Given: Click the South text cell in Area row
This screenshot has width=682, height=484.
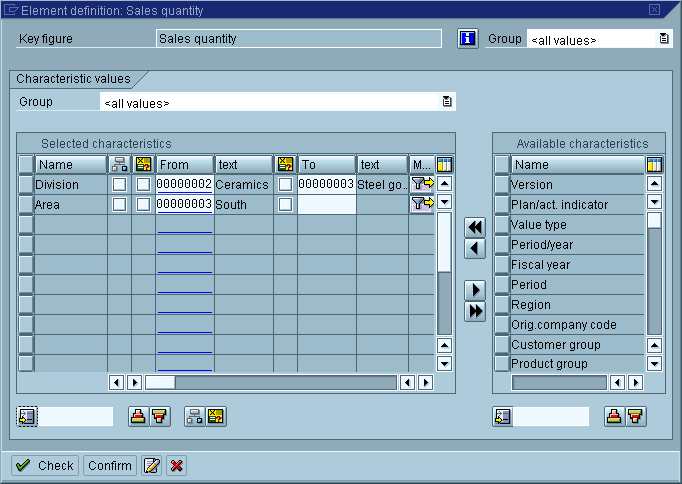Looking at the screenshot, I should tap(244, 204).
